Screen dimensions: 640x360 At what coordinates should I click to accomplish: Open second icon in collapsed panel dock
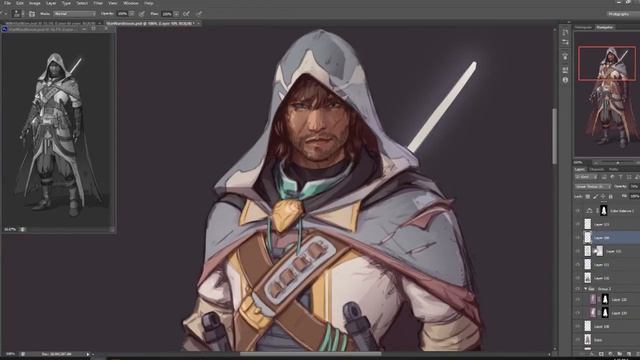tap(565, 42)
